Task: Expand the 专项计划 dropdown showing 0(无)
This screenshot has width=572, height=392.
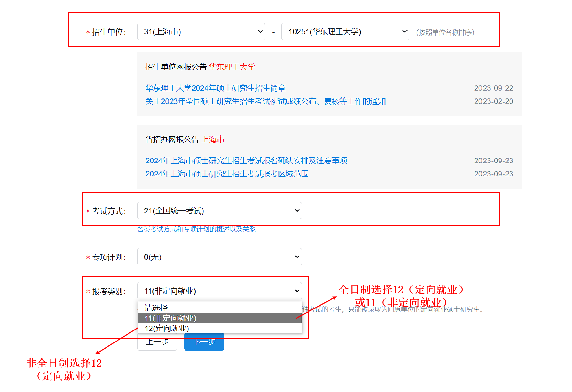Action: [x=219, y=257]
